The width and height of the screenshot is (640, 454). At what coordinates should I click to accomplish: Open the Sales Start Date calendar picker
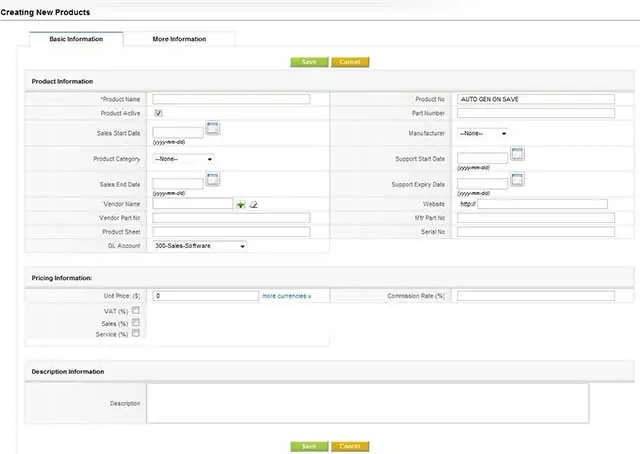point(213,128)
